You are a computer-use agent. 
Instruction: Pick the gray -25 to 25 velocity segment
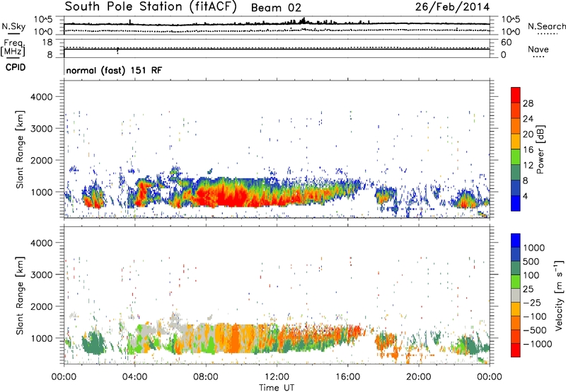tap(516, 296)
